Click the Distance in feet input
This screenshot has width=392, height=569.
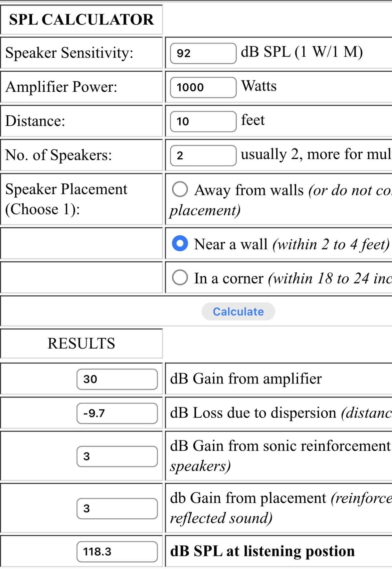click(203, 121)
